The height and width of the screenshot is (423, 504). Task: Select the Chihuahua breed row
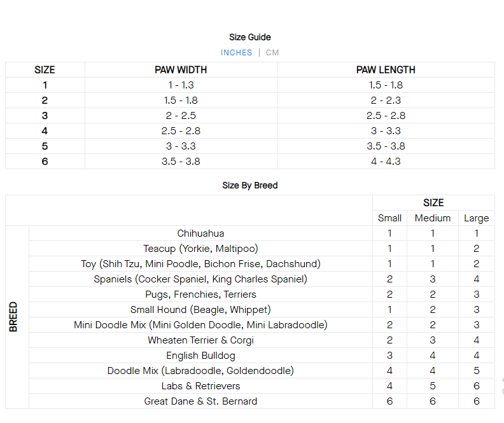point(200,233)
